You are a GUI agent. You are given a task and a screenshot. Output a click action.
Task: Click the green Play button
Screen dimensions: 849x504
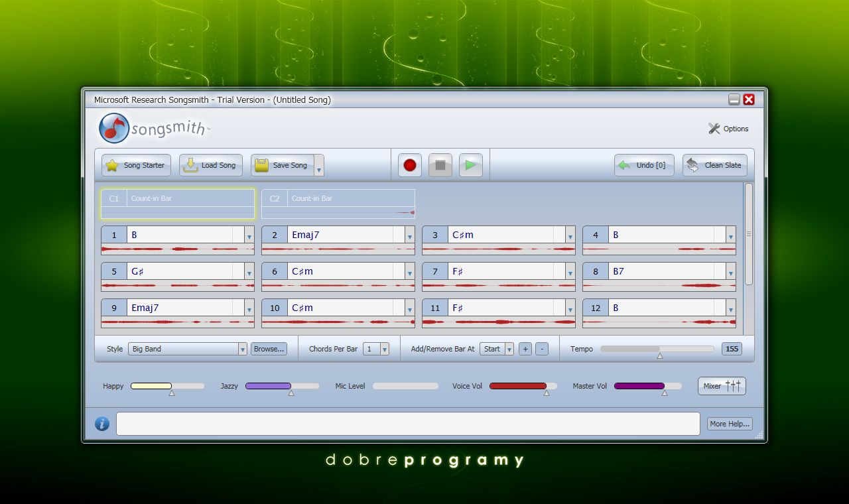click(471, 165)
